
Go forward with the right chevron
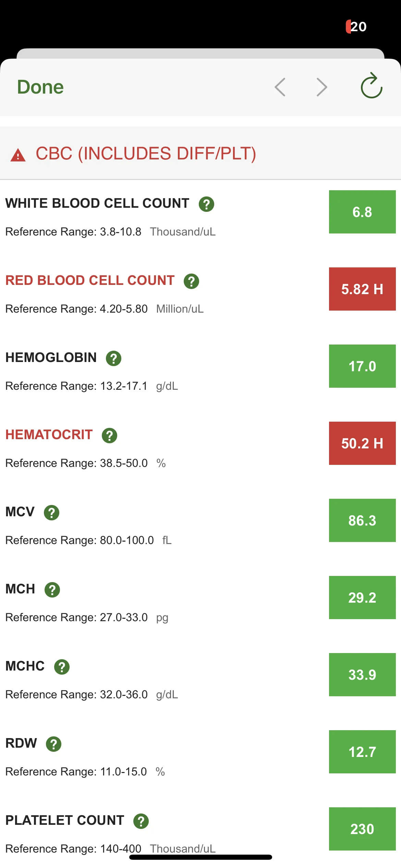click(321, 87)
